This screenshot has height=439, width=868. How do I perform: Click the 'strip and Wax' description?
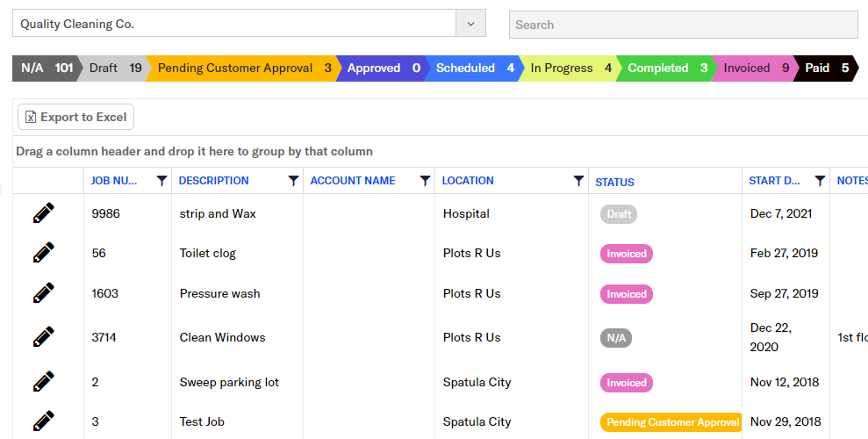pos(218,213)
